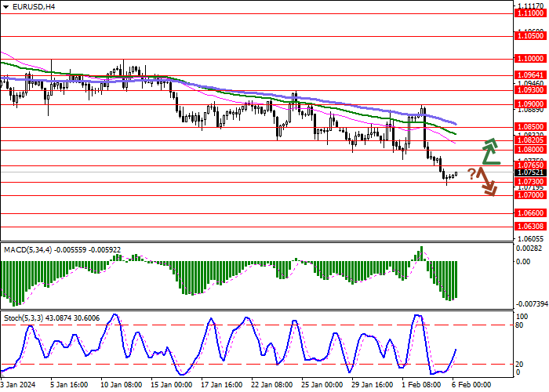
Task: Select the 22 Jan 08:00 time label
Action: pyautogui.click(x=272, y=384)
